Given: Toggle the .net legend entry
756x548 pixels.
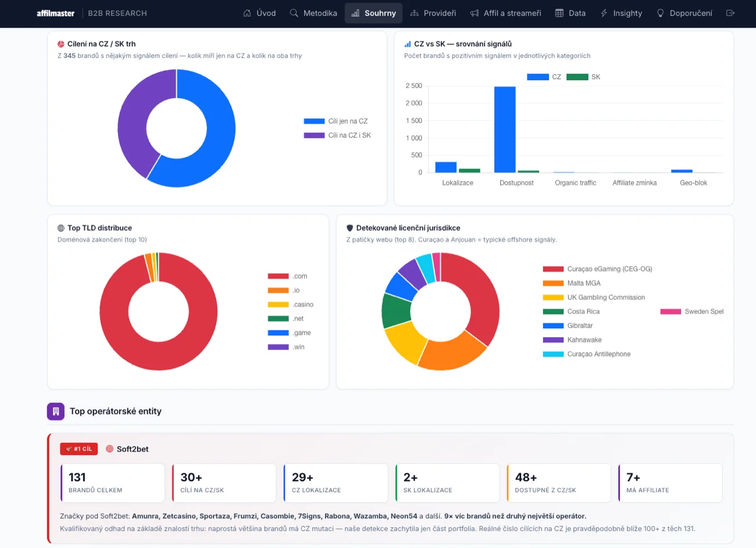Looking at the screenshot, I should point(286,318).
